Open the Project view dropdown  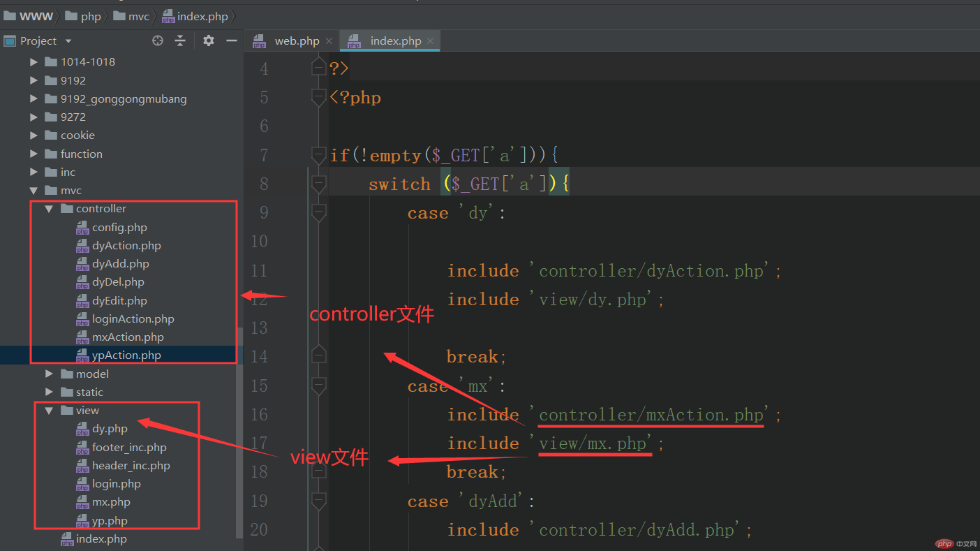pyautogui.click(x=68, y=41)
